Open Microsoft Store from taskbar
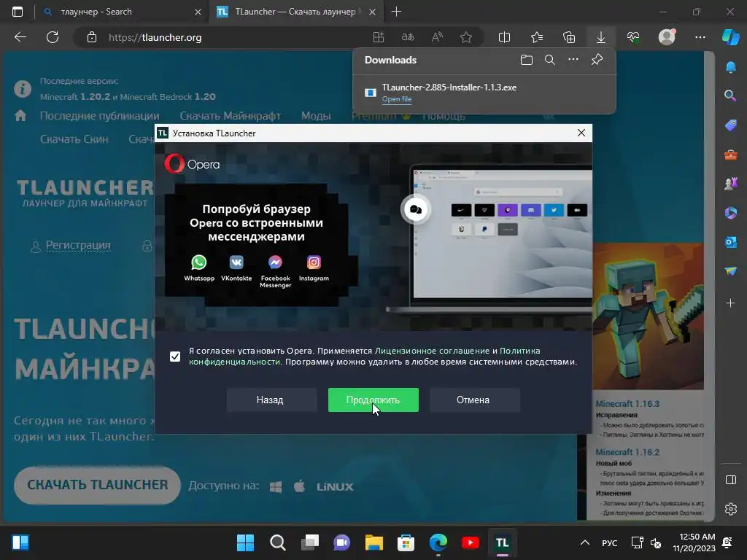This screenshot has height=560, width=747. pos(406,542)
